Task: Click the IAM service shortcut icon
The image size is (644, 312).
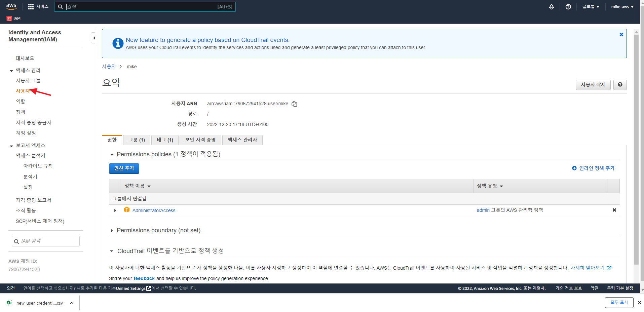Action: click(9, 18)
